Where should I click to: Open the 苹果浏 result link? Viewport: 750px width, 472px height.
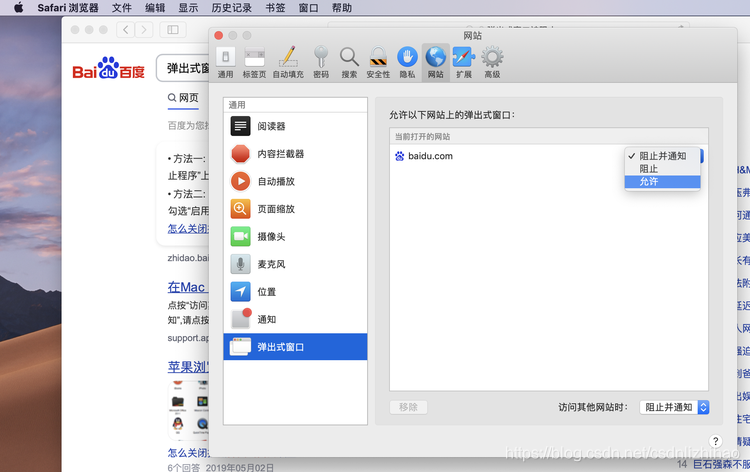(x=188, y=367)
